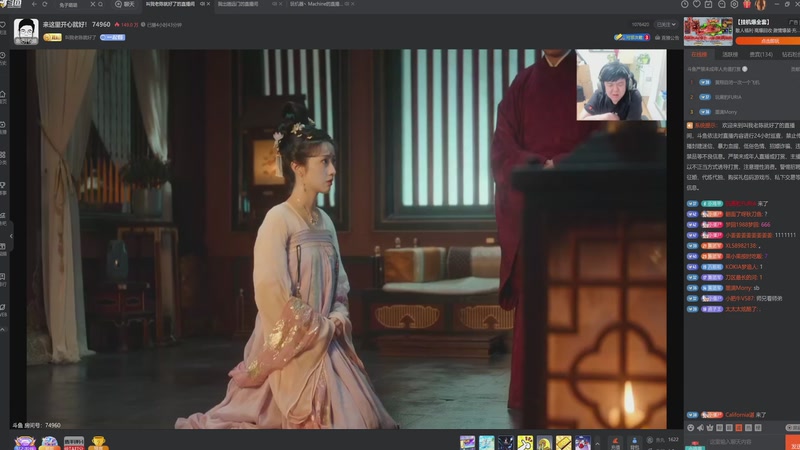The height and width of the screenshot is (450, 800).
Task: Open the daily tasks calendar-check icon
Action: pos(709,4)
